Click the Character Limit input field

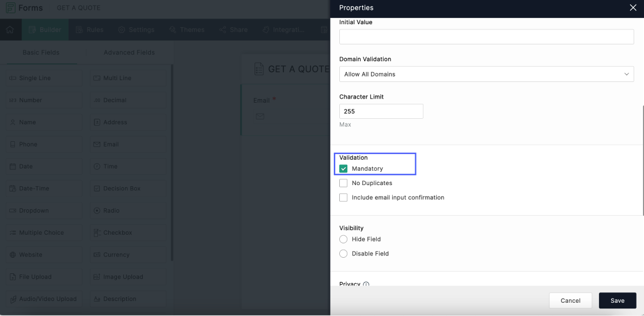381,112
